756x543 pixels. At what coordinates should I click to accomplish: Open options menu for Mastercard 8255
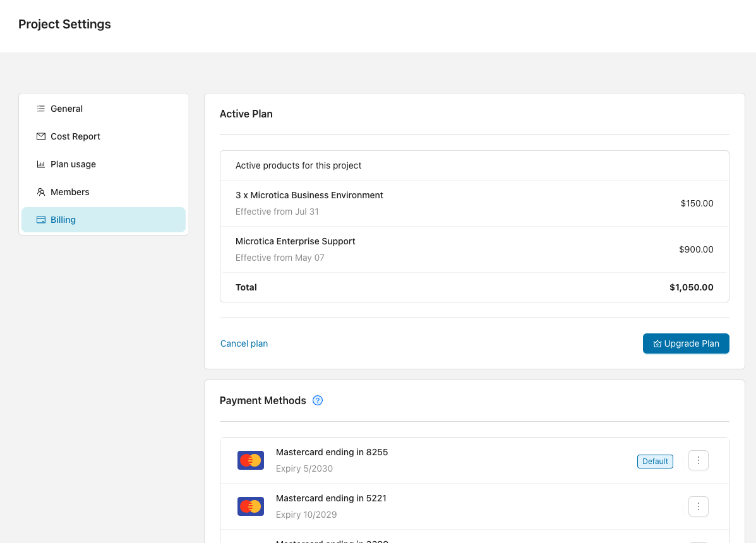698,461
